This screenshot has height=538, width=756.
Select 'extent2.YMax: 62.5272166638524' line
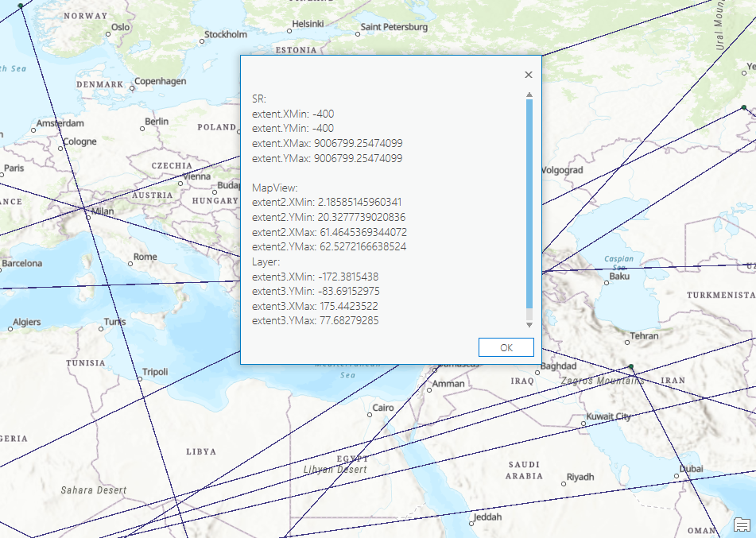tap(329, 247)
